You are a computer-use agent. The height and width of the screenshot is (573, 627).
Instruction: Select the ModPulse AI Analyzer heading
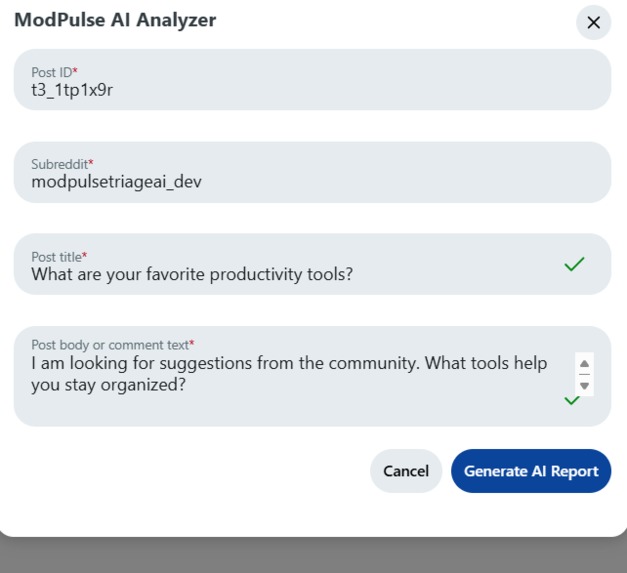115,20
